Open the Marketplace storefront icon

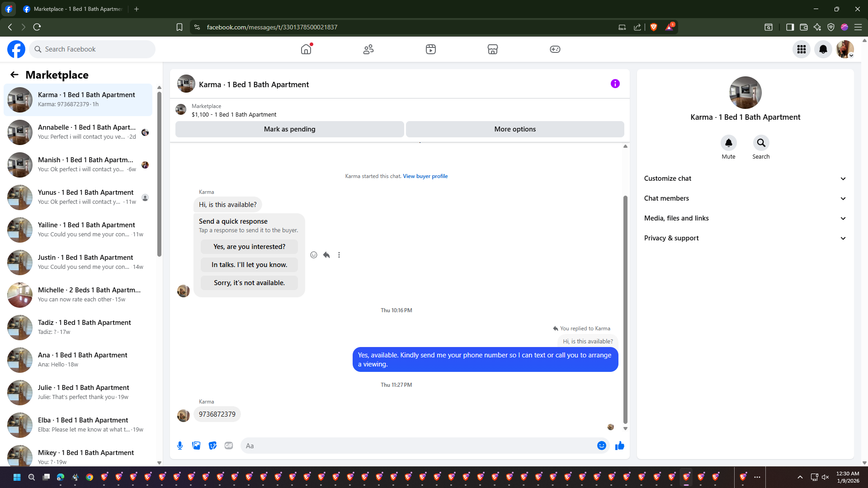[x=493, y=49]
